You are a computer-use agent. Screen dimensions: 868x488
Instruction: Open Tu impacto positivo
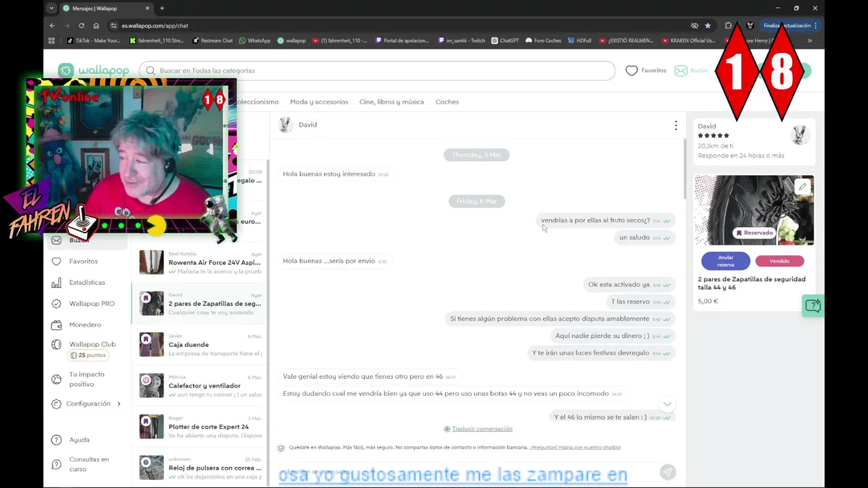tap(86, 379)
